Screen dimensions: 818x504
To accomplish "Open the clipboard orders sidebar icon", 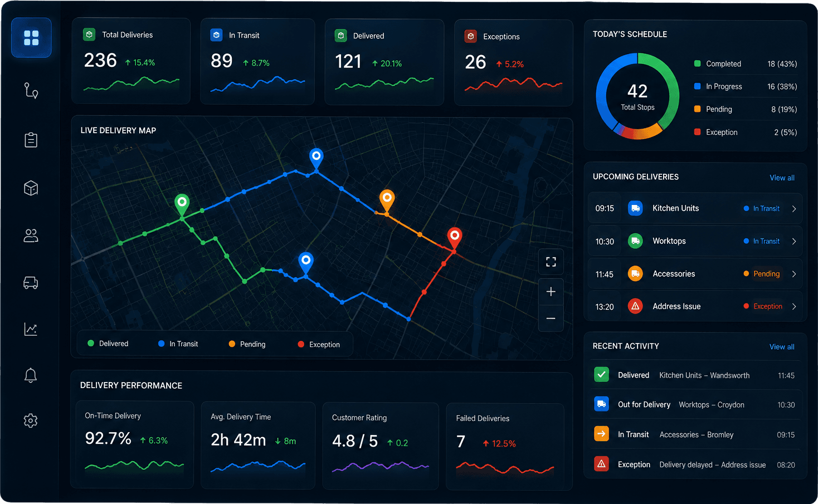I will [31, 139].
